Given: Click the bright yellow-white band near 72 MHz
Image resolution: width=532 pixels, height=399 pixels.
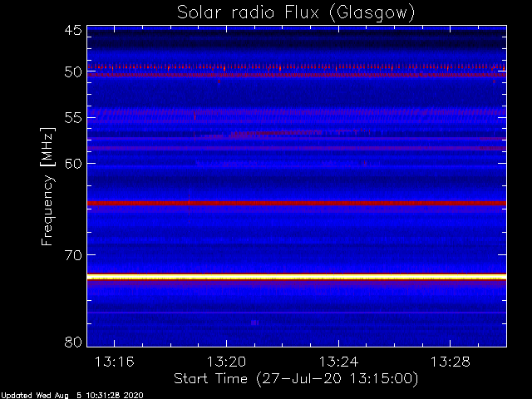Looking at the screenshot, I should click(297, 277).
